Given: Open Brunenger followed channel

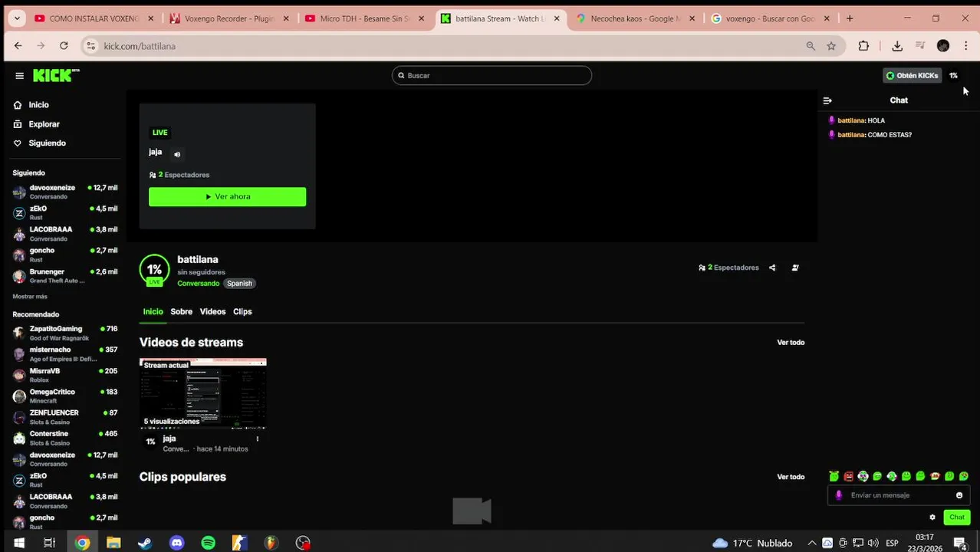Looking at the screenshot, I should (x=65, y=276).
